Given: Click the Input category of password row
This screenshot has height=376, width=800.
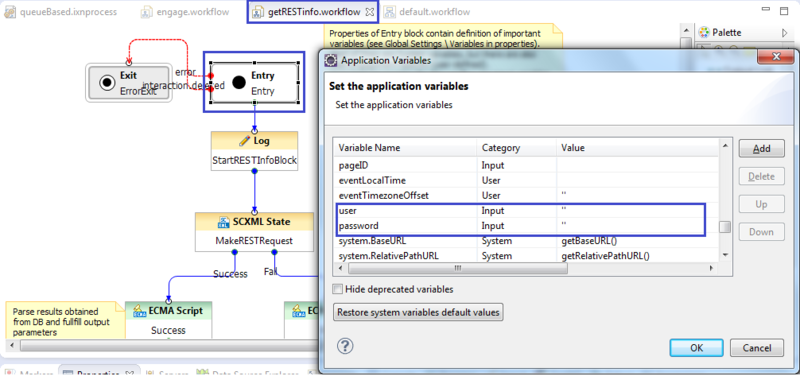Looking at the screenshot, I should (x=492, y=225).
